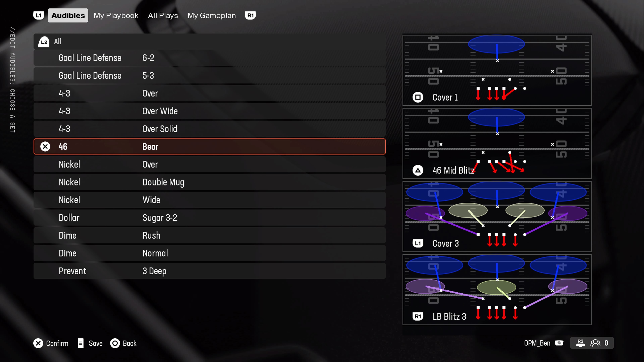Image resolution: width=644 pixels, height=362 pixels.
Task: Select the LB Blitz 3 play icon
Action: pos(418,316)
